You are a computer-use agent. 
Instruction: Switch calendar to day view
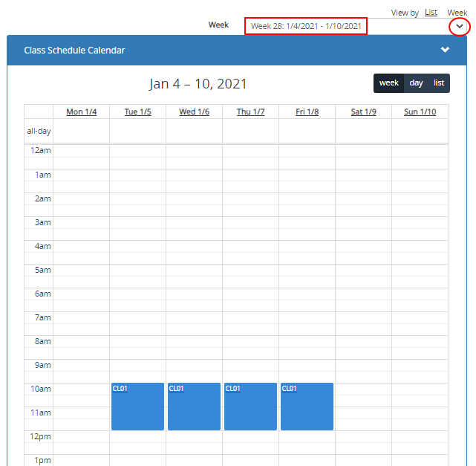coord(416,83)
